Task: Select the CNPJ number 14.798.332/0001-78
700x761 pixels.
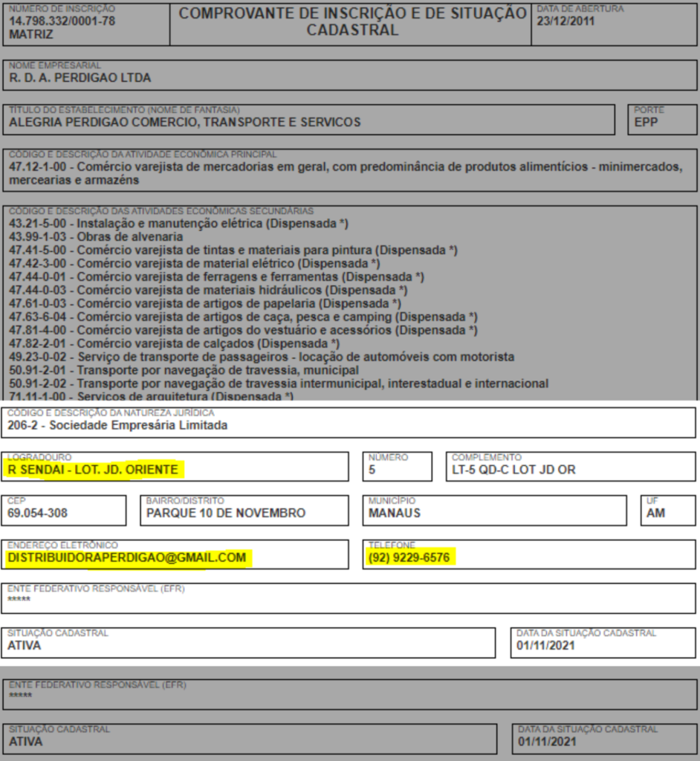Action: pyautogui.click(x=62, y=21)
